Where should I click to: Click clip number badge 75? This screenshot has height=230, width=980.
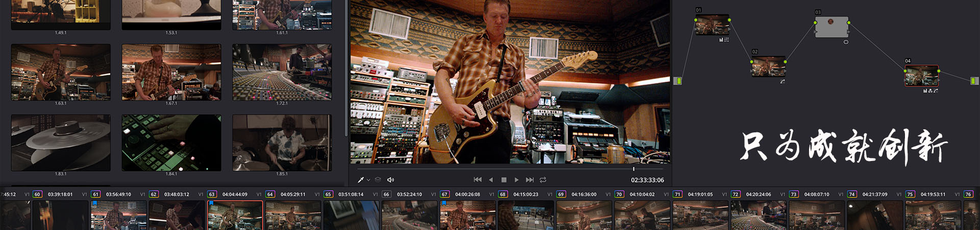[x=910, y=194]
